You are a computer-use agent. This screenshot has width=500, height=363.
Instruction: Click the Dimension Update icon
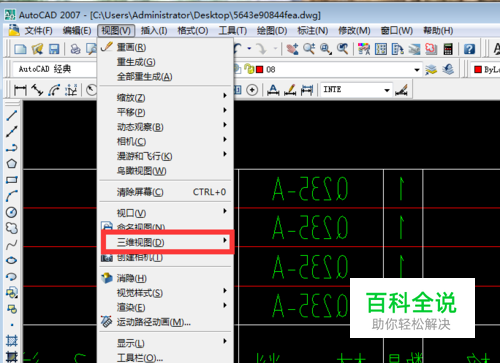tap(307, 90)
